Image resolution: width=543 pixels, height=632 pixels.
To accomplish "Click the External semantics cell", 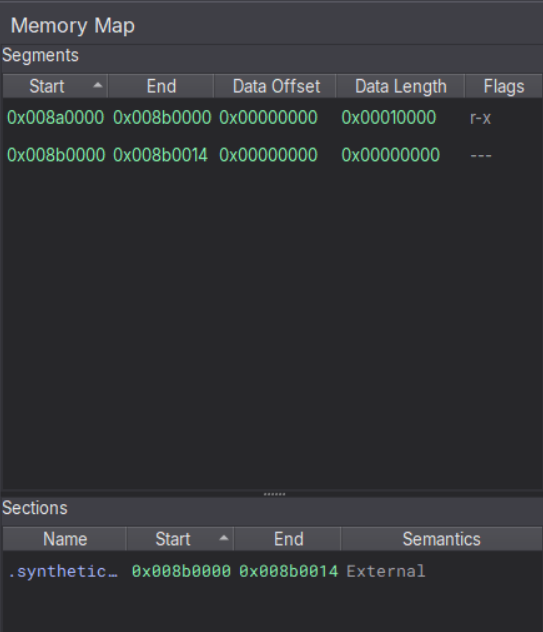I will (x=386, y=572).
